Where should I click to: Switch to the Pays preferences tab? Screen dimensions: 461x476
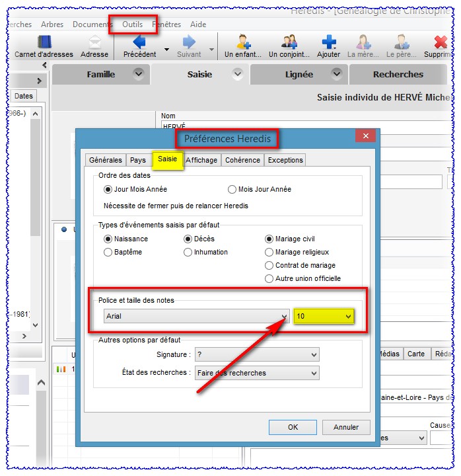(x=138, y=160)
